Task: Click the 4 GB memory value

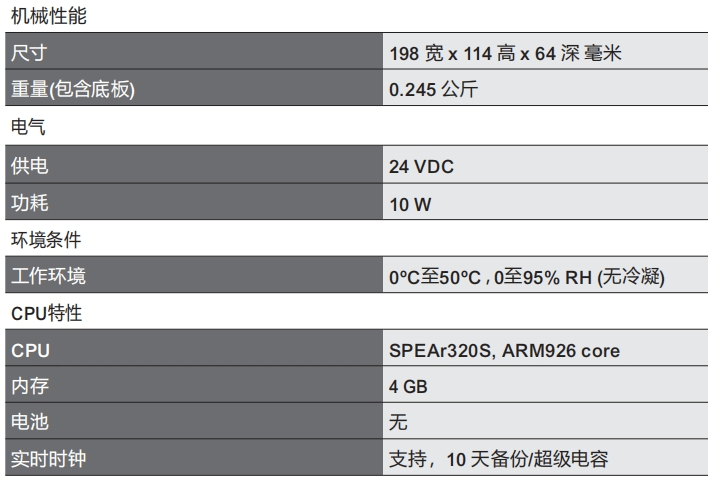Action: coord(408,387)
